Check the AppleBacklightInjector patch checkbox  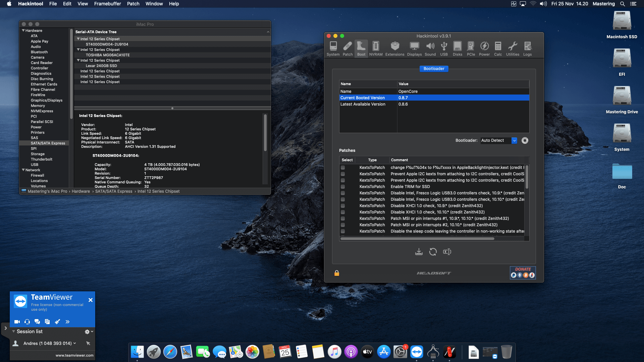[343, 168]
